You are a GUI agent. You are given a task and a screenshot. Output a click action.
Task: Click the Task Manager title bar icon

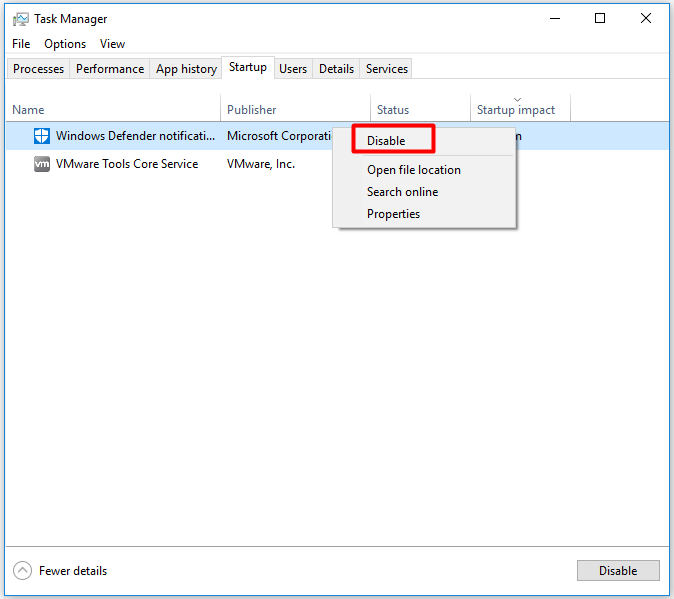[20, 19]
